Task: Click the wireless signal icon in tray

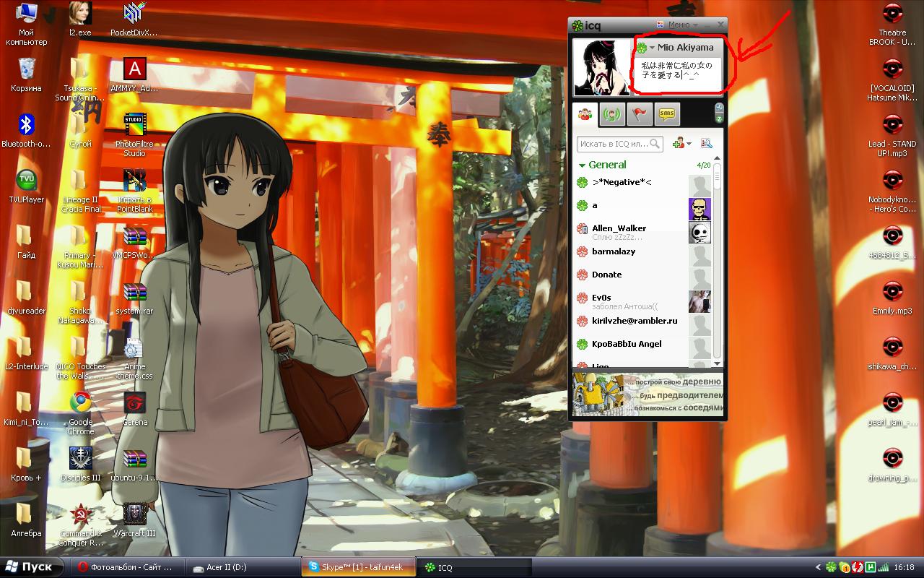Action: tap(883, 567)
